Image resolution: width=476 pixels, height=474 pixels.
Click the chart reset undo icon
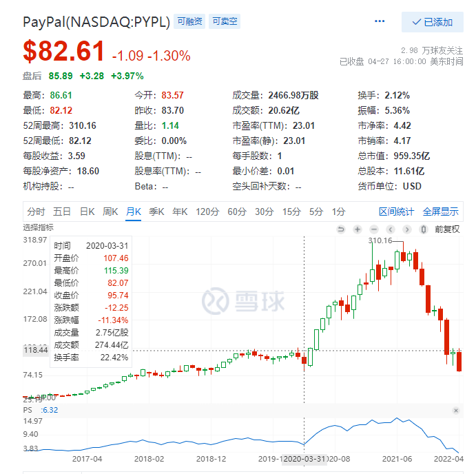pos(341,229)
